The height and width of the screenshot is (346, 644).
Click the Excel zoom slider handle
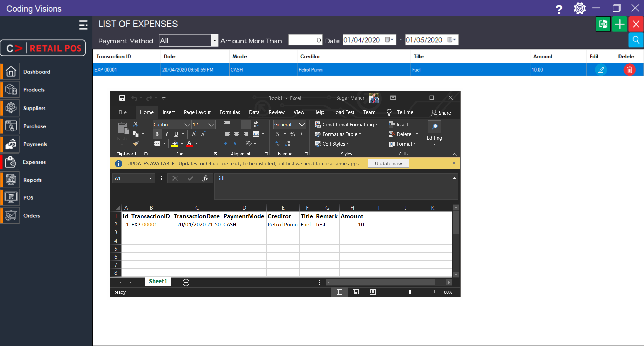(410, 292)
